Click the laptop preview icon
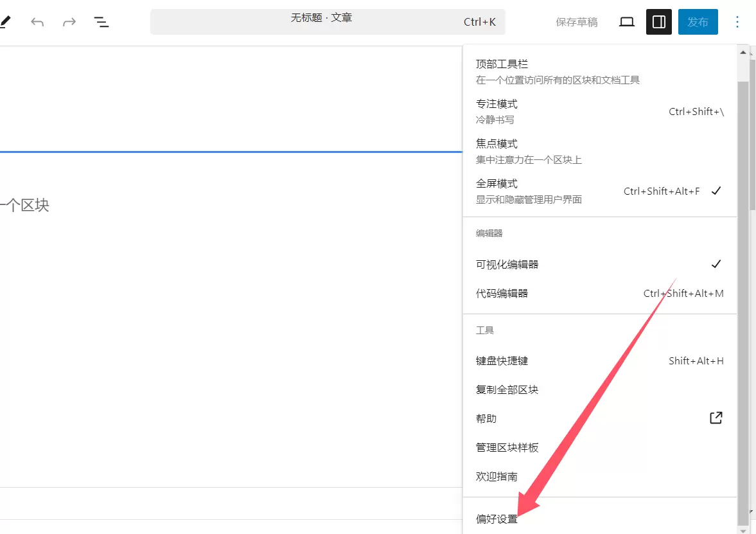The image size is (756, 534). pyautogui.click(x=626, y=22)
